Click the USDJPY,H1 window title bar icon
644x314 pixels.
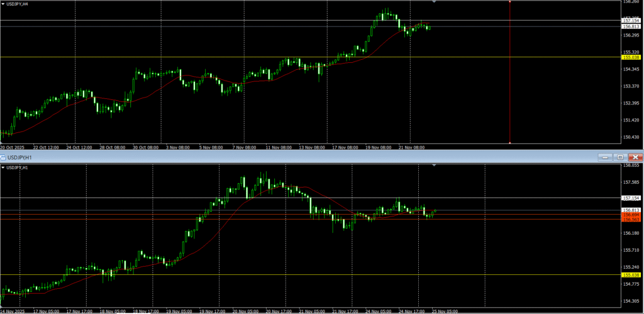pos(3,157)
